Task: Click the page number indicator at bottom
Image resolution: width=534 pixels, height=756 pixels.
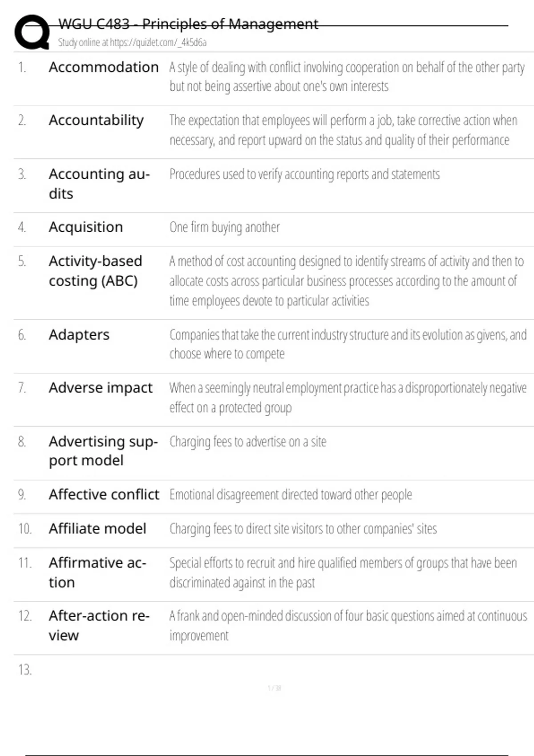Action: click(274, 688)
